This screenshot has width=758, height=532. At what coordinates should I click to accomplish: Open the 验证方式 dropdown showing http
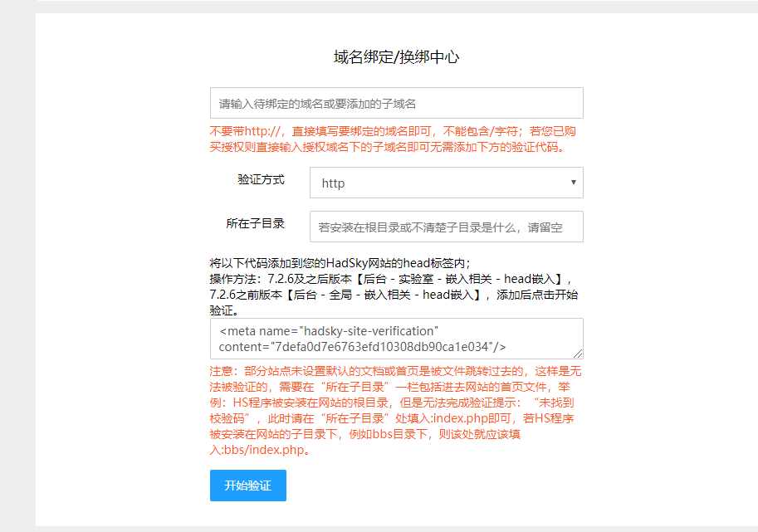pos(446,183)
